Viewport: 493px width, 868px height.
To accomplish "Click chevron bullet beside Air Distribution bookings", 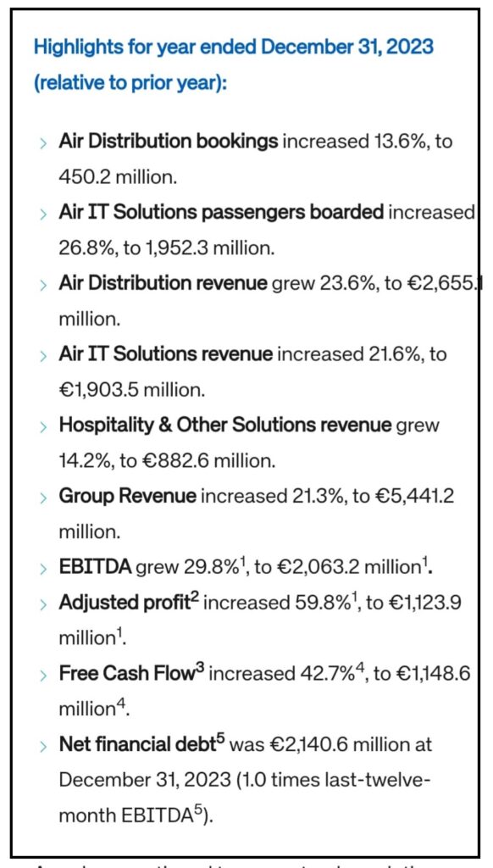I will [x=44, y=144].
